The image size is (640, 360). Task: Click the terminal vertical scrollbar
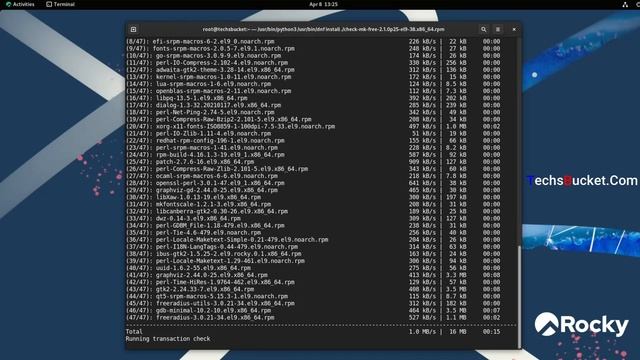[519, 296]
